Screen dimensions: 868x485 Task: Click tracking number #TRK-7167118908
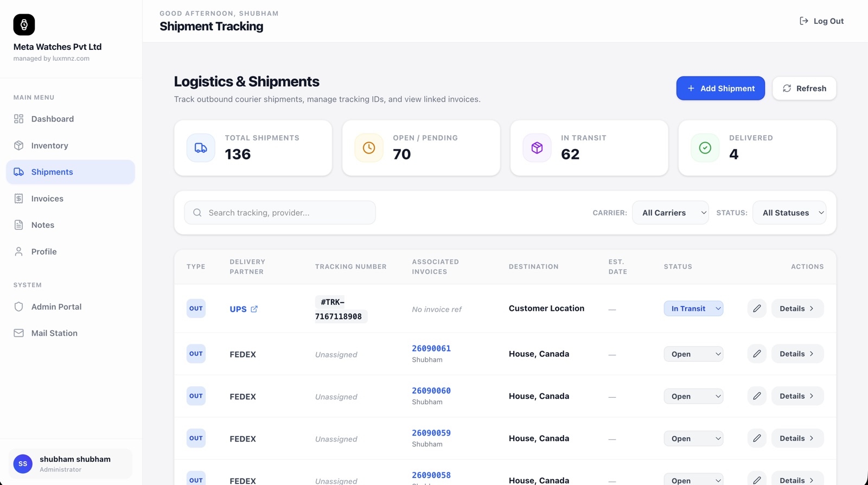tap(340, 309)
